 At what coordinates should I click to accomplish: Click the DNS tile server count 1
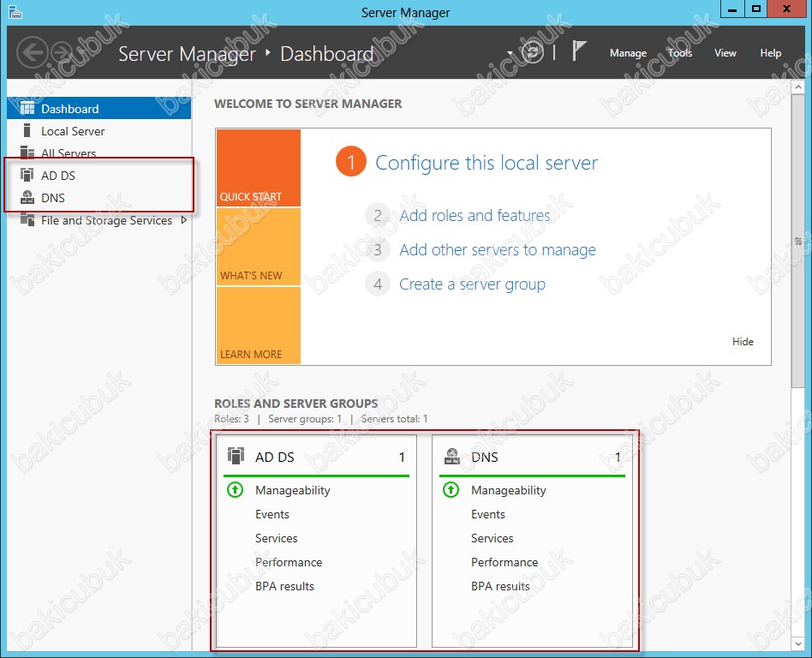[x=618, y=457]
